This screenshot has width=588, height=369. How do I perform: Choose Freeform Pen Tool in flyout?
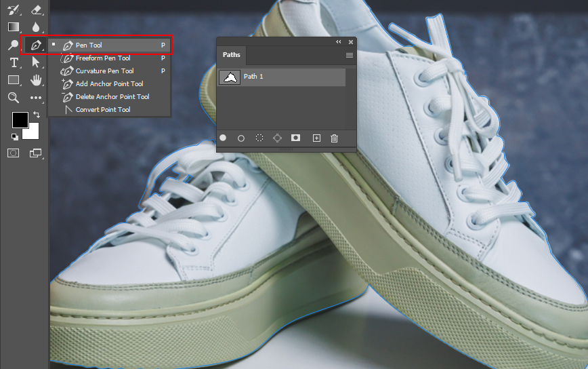click(102, 58)
